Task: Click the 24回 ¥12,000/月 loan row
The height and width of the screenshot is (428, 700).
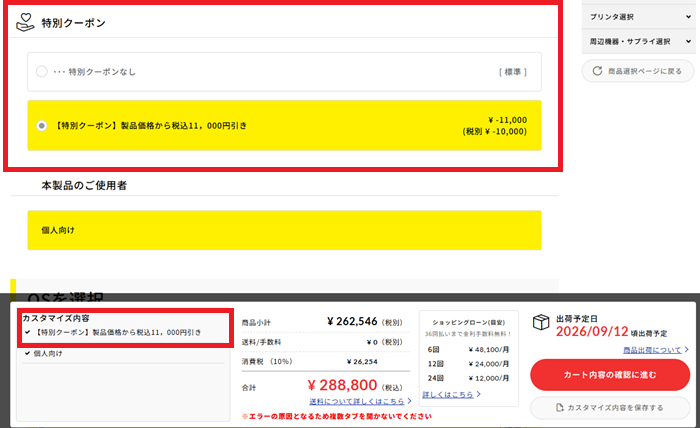Action: pyautogui.click(x=468, y=378)
